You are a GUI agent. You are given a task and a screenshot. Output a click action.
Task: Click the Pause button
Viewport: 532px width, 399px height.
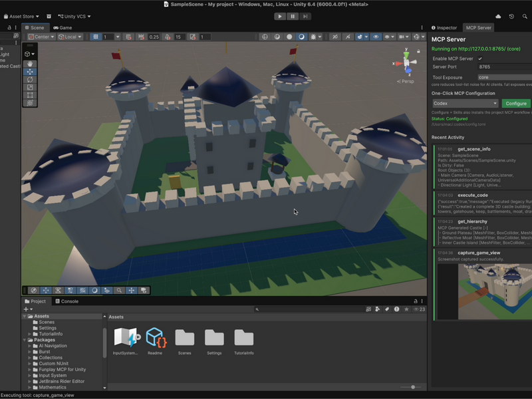coord(293,16)
